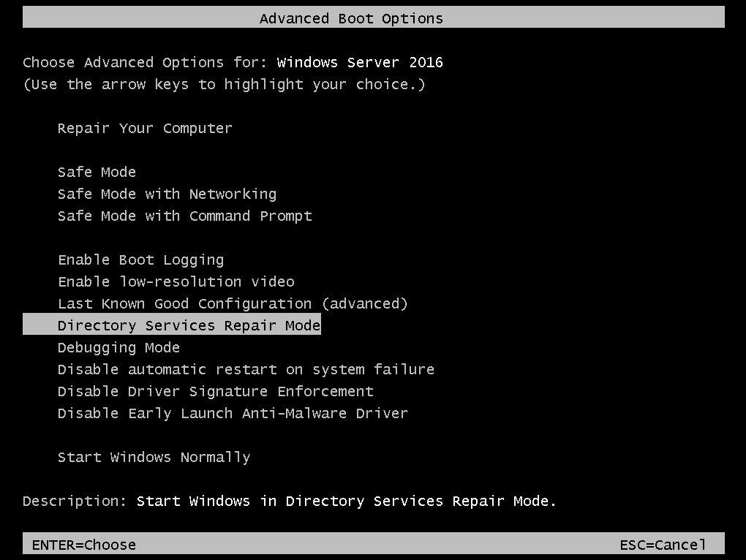The height and width of the screenshot is (560, 746).
Task: Select the Repair Your Computer option
Action: pyautogui.click(x=145, y=129)
